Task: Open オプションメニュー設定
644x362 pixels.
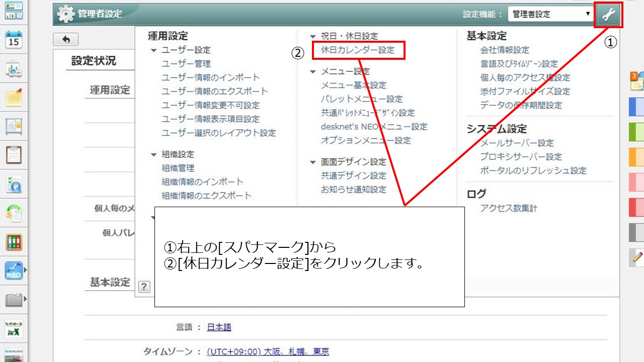Action: click(366, 141)
